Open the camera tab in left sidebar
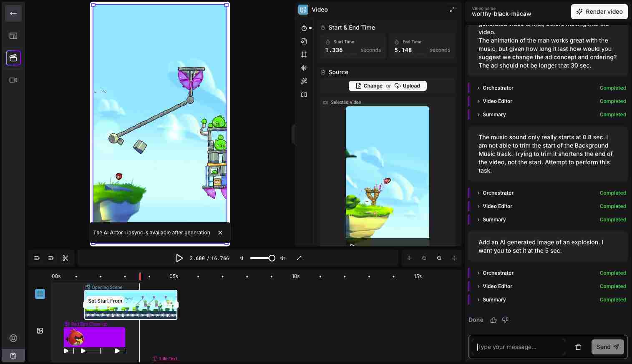 [x=13, y=80]
